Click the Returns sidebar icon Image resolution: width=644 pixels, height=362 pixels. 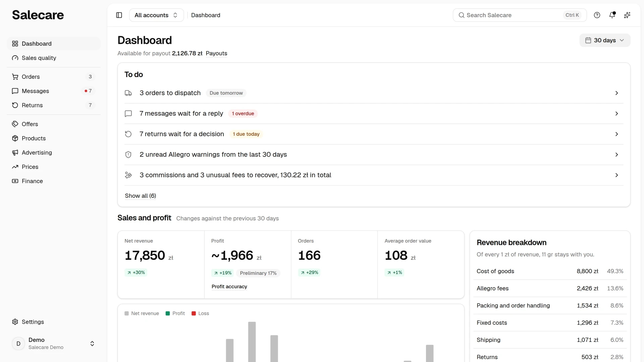[x=15, y=105]
